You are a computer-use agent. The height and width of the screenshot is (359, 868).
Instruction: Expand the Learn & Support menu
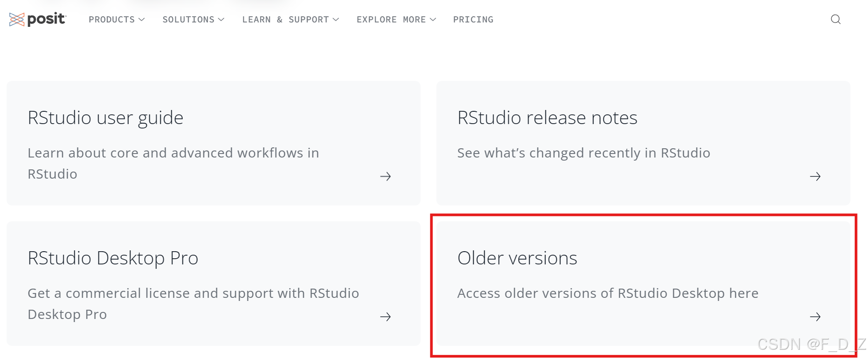click(x=291, y=19)
